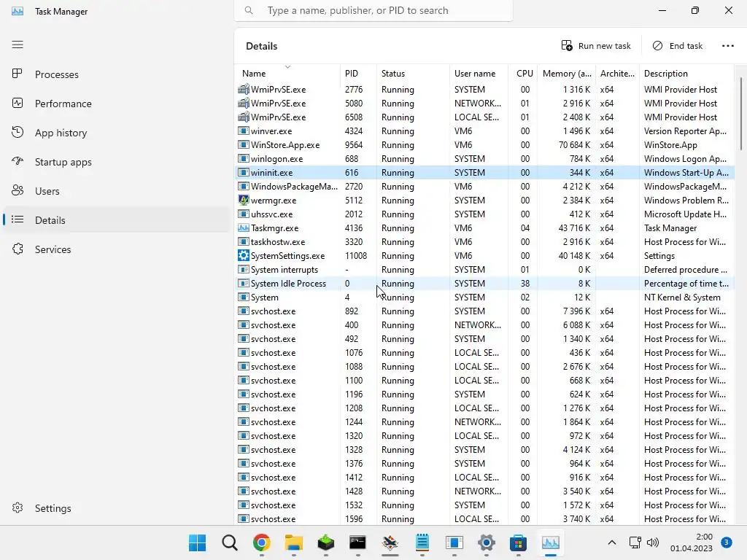The width and height of the screenshot is (747, 560).
Task: Click NT Kernel & System description
Action: point(682,297)
